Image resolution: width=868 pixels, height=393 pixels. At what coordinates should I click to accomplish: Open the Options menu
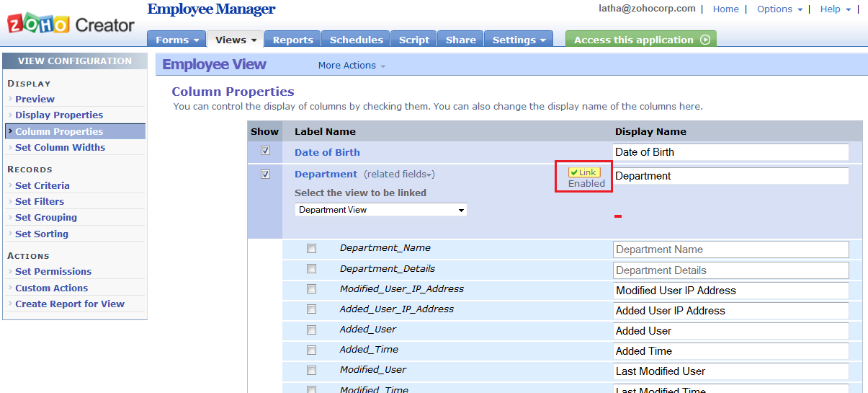pos(779,9)
